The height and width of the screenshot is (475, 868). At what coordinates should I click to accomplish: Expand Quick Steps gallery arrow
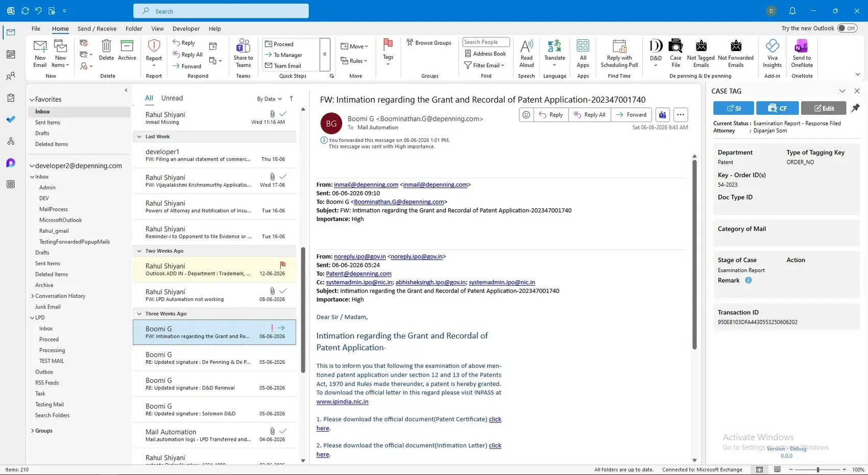(325, 55)
